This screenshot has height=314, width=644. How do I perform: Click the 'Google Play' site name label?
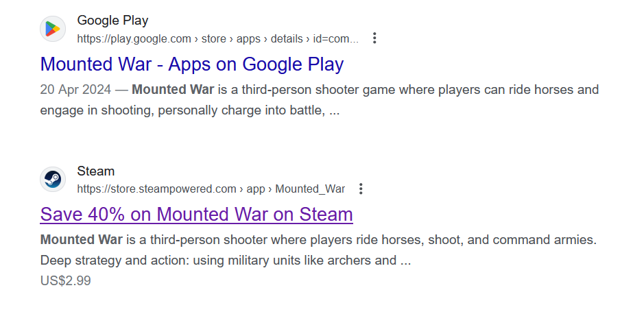[112, 21]
